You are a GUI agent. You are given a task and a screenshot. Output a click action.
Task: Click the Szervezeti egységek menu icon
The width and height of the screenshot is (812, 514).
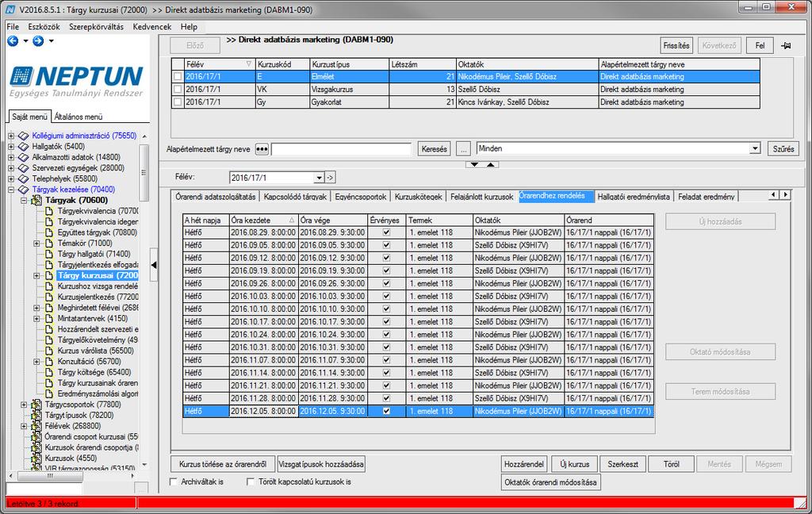[23, 168]
